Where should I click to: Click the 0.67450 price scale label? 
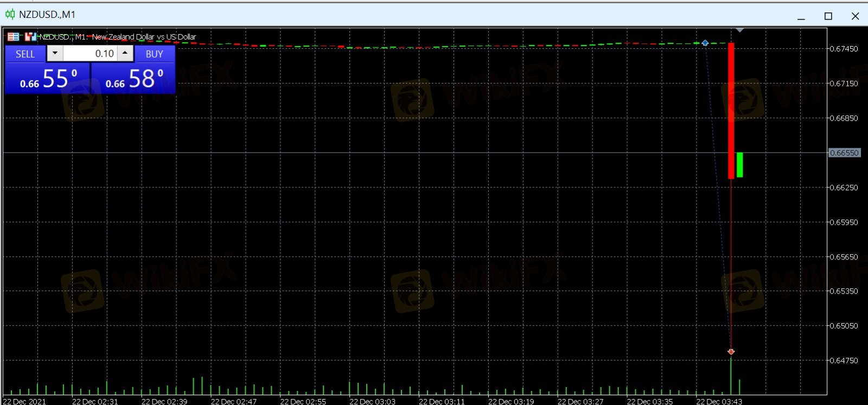pos(844,49)
